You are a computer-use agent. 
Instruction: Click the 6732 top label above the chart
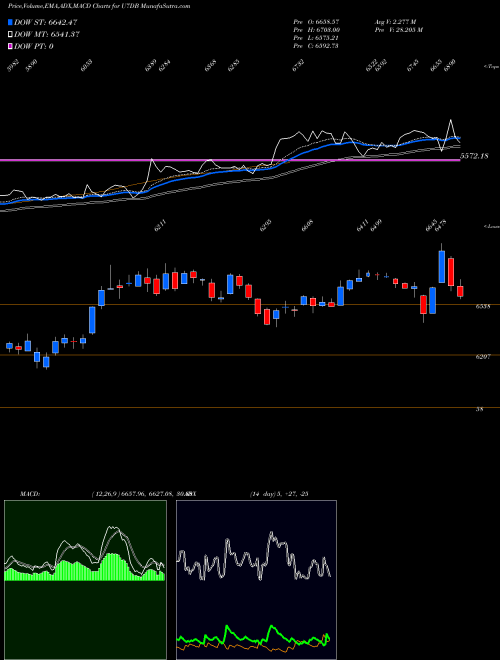[298, 65]
